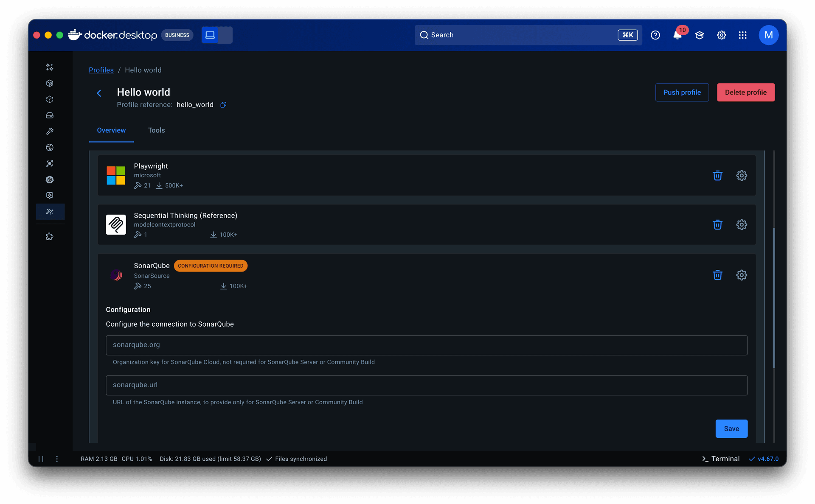Viewport: 815px width, 504px height.
Task: Pause Docker engine in status bar
Action: tap(41, 459)
